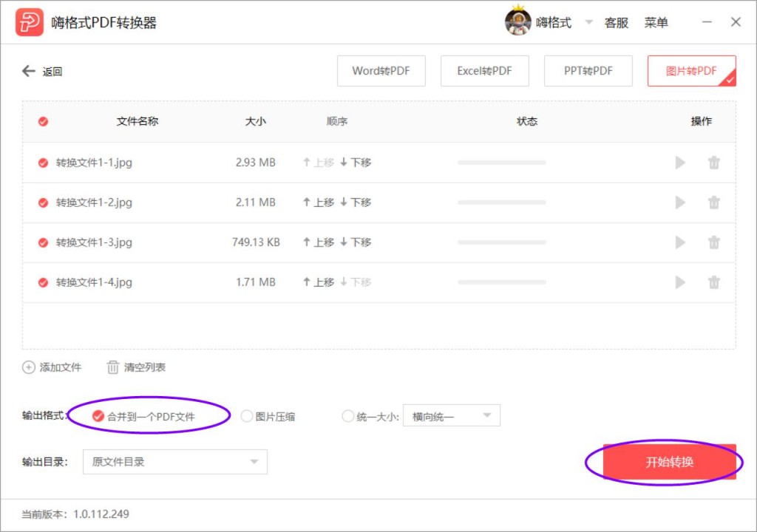Delete 转换文件1-1.jpg with trash icon
The height and width of the screenshot is (532, 757).
pyautogui.click(x=714, y=163)
